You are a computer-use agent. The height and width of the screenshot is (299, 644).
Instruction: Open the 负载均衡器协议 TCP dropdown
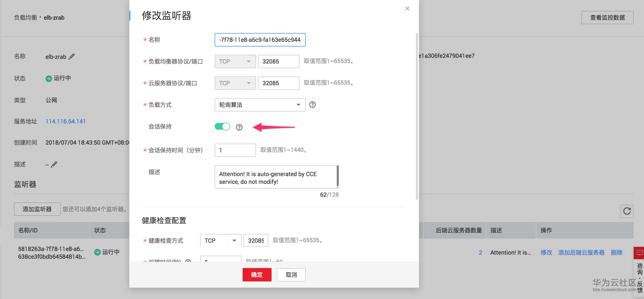235,61
